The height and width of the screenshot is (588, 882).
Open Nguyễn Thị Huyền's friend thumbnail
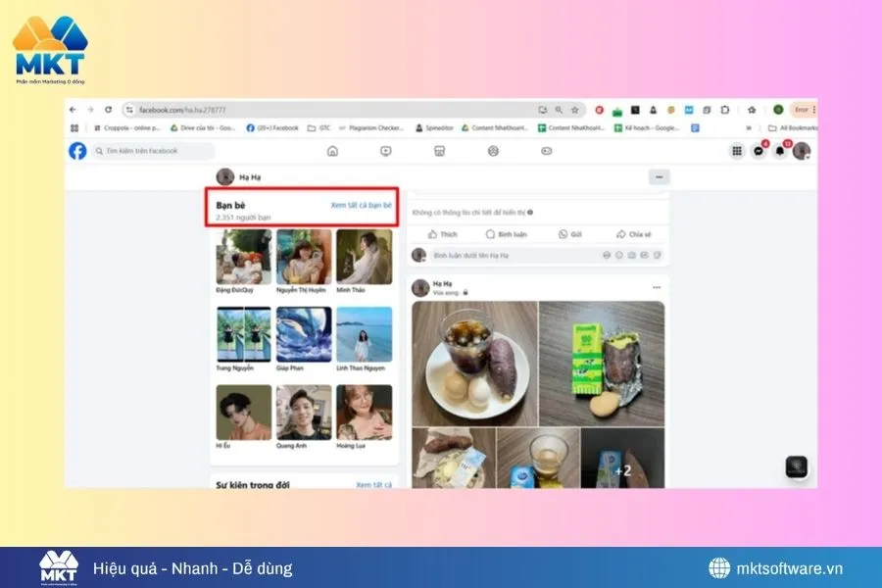pos(303,257)
